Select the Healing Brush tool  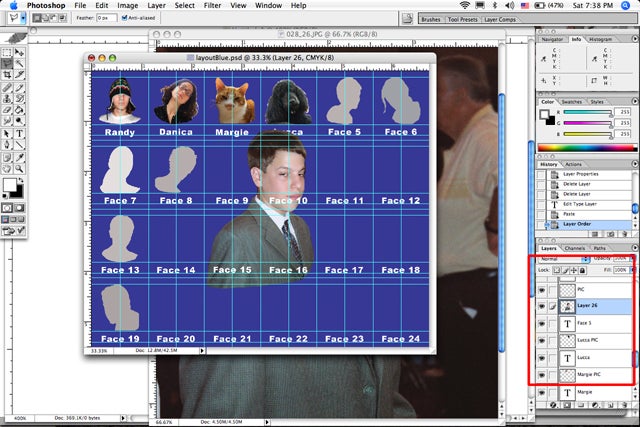(7, 87)
